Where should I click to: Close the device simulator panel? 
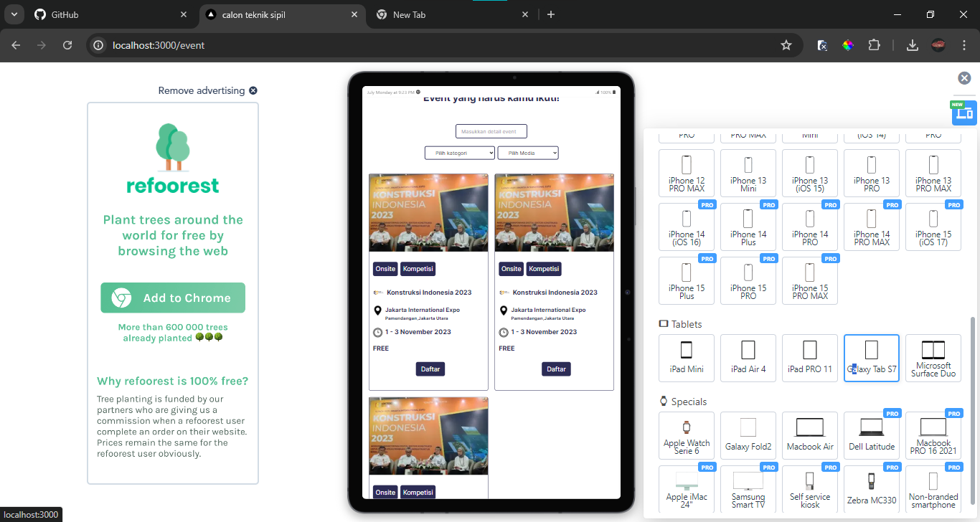(x=964, y=78)
